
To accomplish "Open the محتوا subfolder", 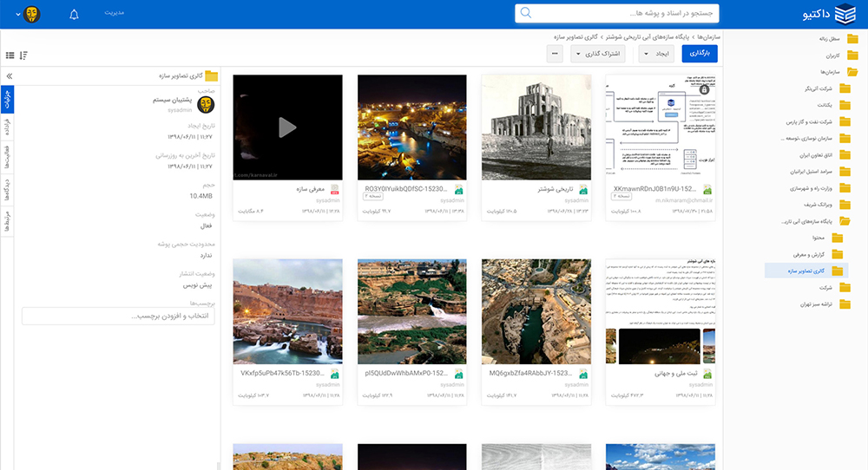I will coord(828,238).
